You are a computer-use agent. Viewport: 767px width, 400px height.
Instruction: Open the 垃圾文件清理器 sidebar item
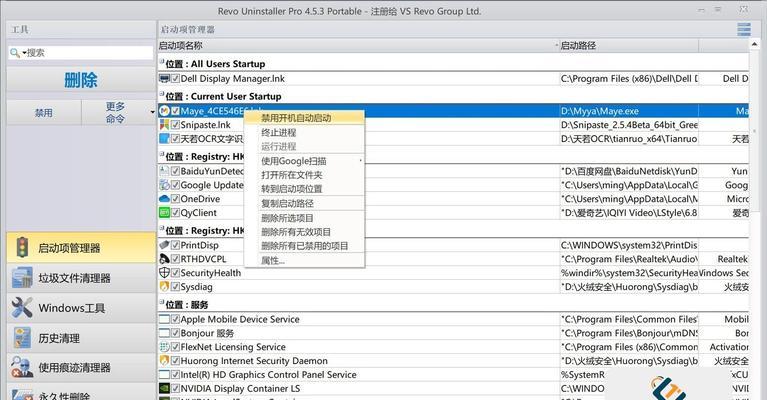[81, 278]
